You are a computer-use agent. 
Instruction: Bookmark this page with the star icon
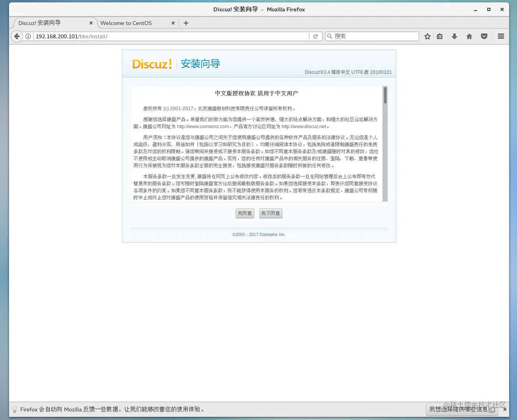click(427, 36)
